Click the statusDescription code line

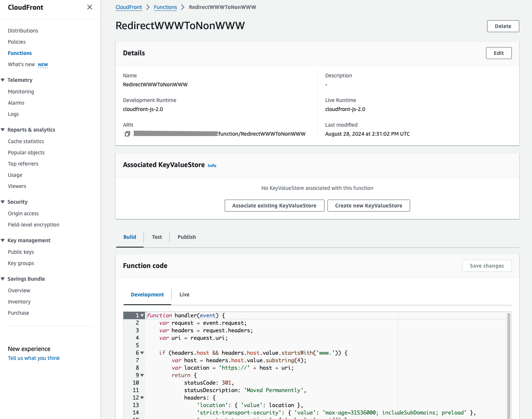point(245,390)
